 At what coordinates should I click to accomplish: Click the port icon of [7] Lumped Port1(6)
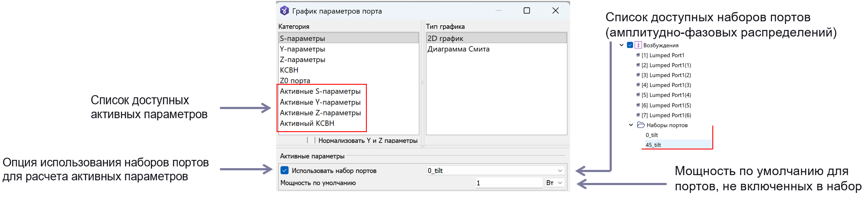pyautogui.click(x=638, y=115)
